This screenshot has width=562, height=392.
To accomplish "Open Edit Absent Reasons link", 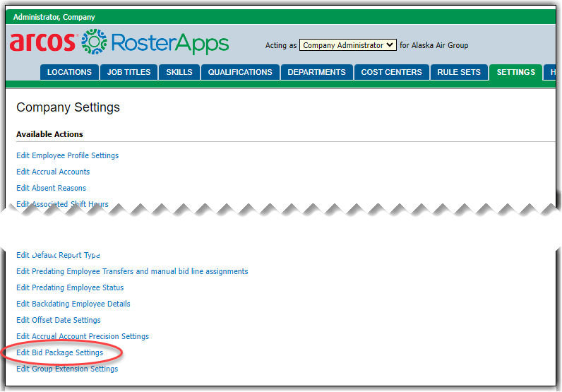I will click(x=51, y=188).
